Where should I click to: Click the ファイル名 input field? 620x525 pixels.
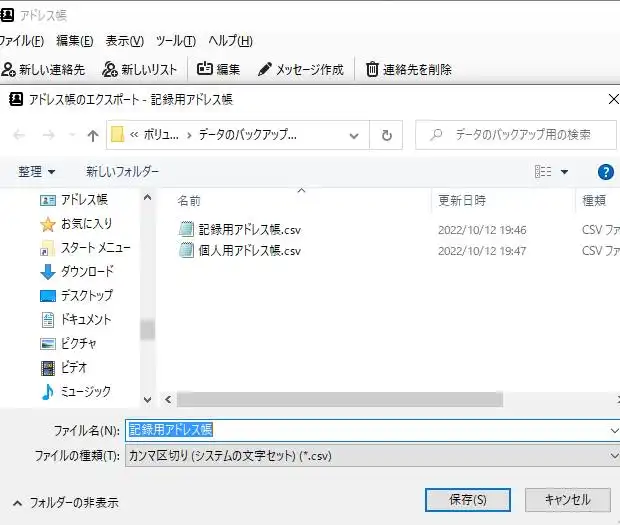[370, 429]
